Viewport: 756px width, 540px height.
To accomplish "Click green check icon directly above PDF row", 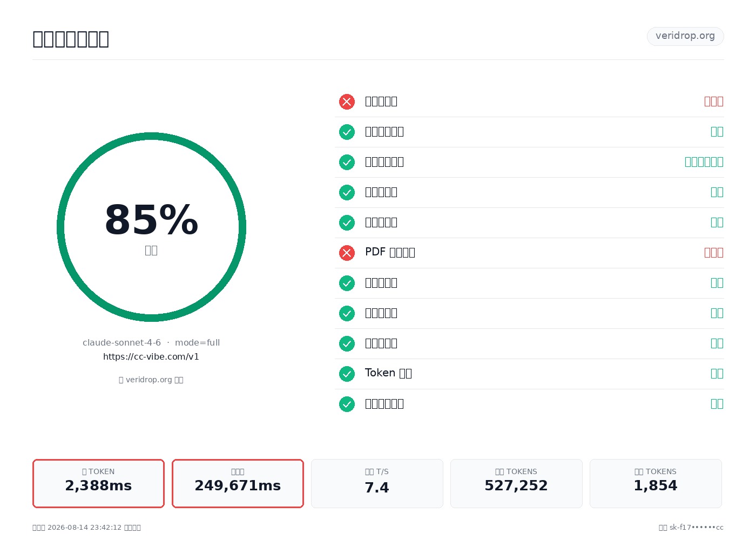I will 347,222.
